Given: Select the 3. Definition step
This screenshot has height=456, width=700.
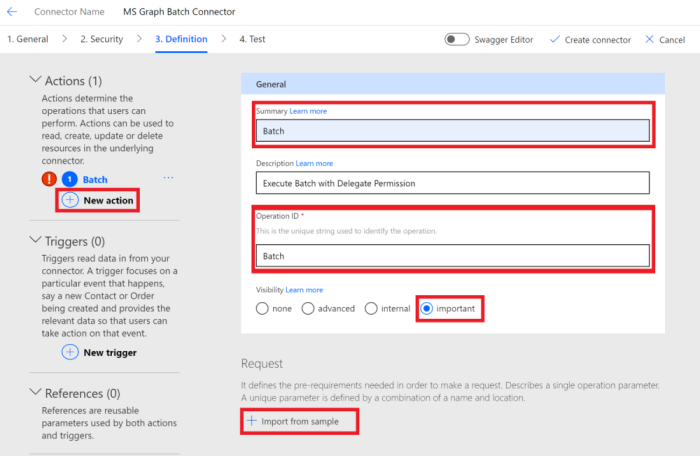Looking at the screenshot, I should tap(181, 39).
